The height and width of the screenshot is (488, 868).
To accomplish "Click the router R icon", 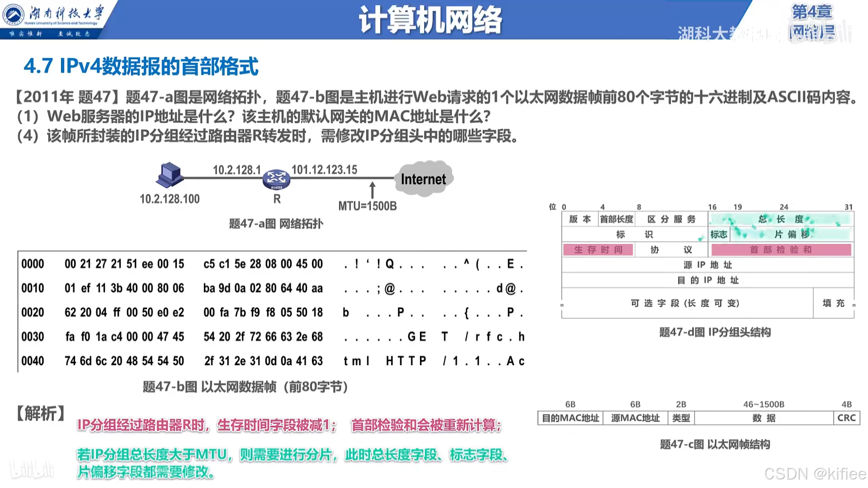I will click(x=276, y=179).
